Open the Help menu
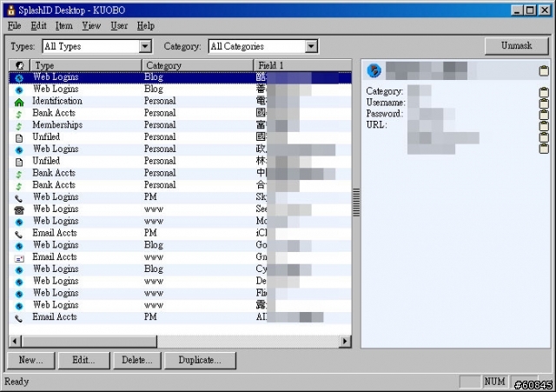This screenshot has height=392, width=556. (146, 25)
